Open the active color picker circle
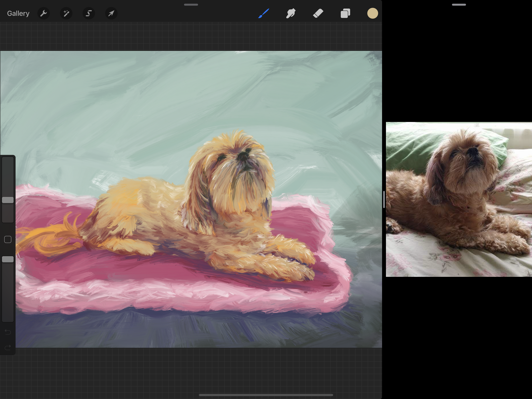The image size is (532, 399). [372, 13]
